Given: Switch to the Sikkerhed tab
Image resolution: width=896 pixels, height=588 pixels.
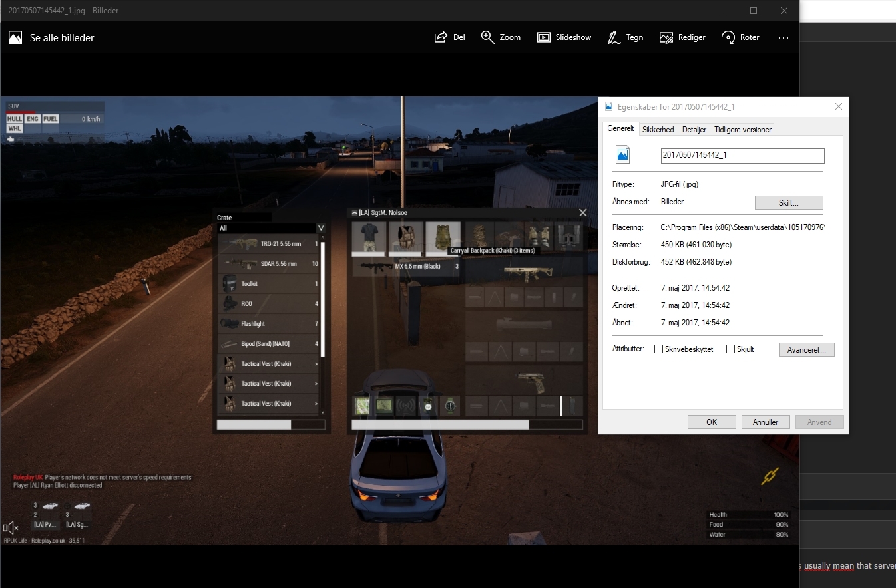Looking at the screenshot, I should [658, 130].
